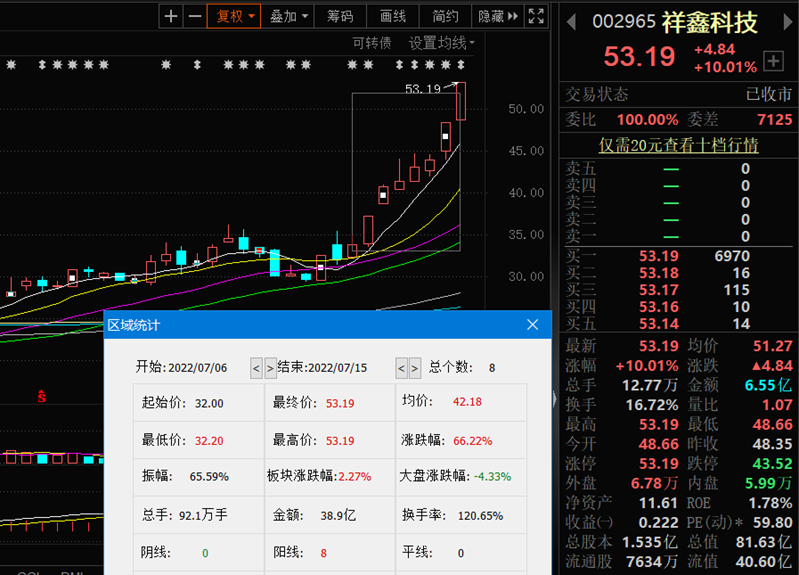Expand the 叠加 overlay dropdown
Image resolution: width=799 pixels, height=575 pixels.
click(x=289, y=16)
